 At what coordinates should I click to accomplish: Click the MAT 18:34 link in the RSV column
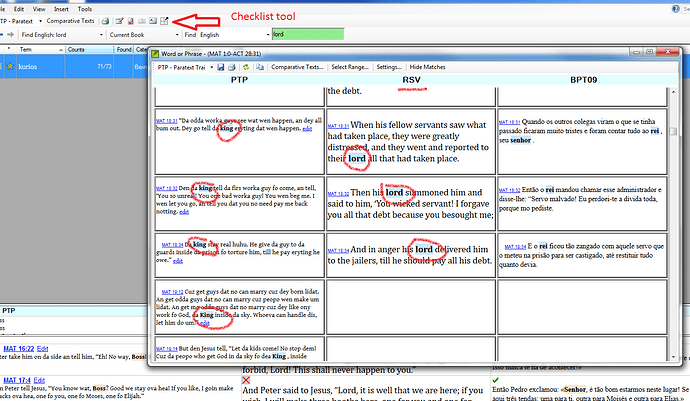[x=338, y=250]
